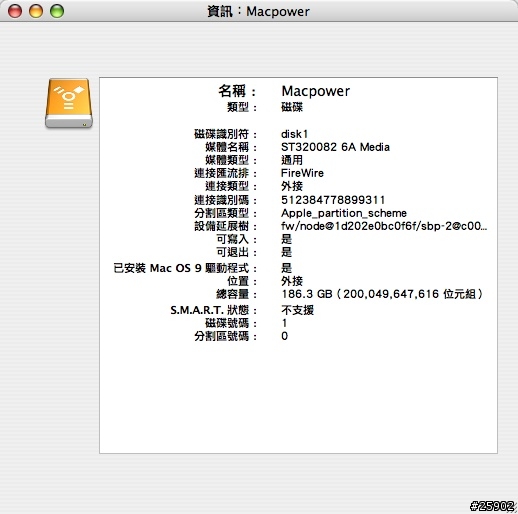Image resolution: width=518 pixels, height=514 pixels.
Task: Click the 名稱 label
Action: pos(237,91)
